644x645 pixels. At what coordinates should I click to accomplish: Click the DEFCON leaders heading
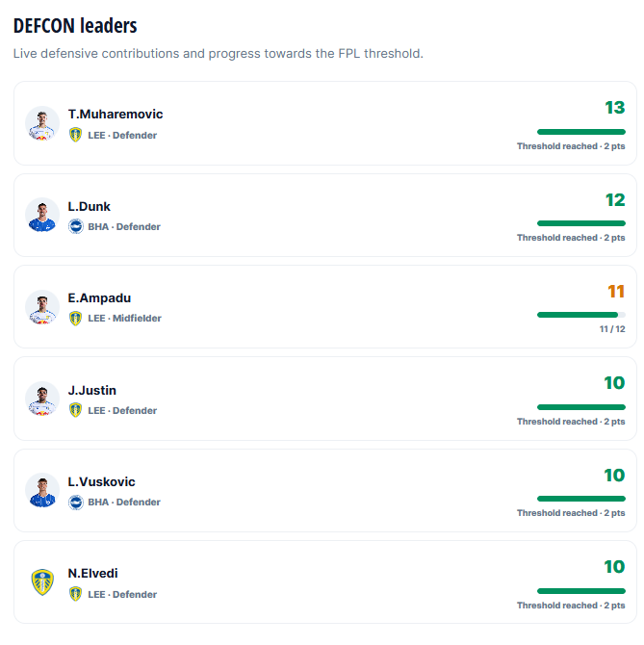[x=75, y=25]
